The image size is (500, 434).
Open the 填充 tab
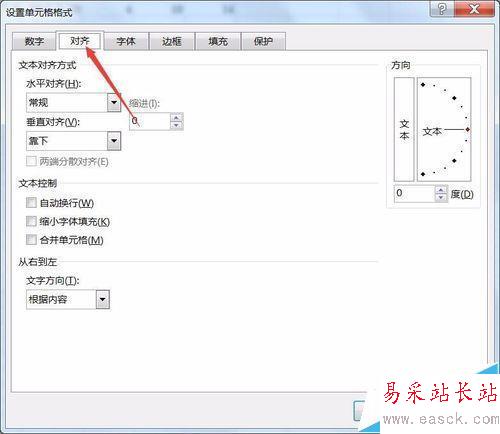[x=218, y=41]
